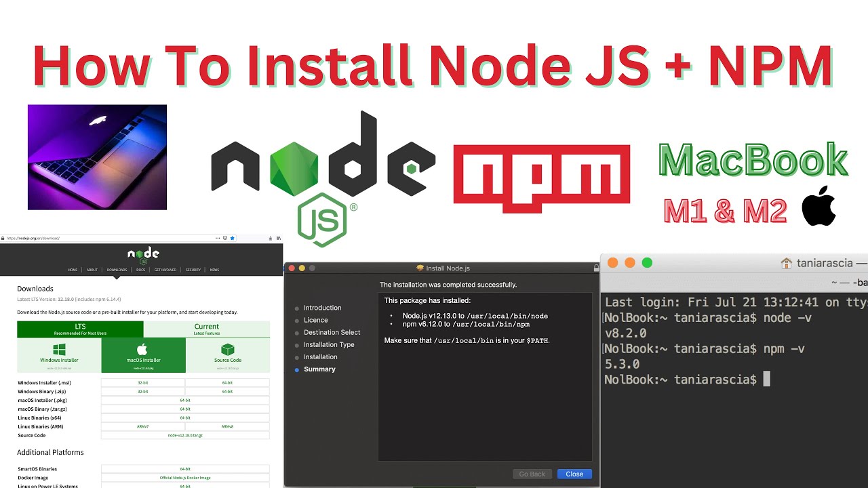Click the bookmark star in browser address bar

coord(233,238)
